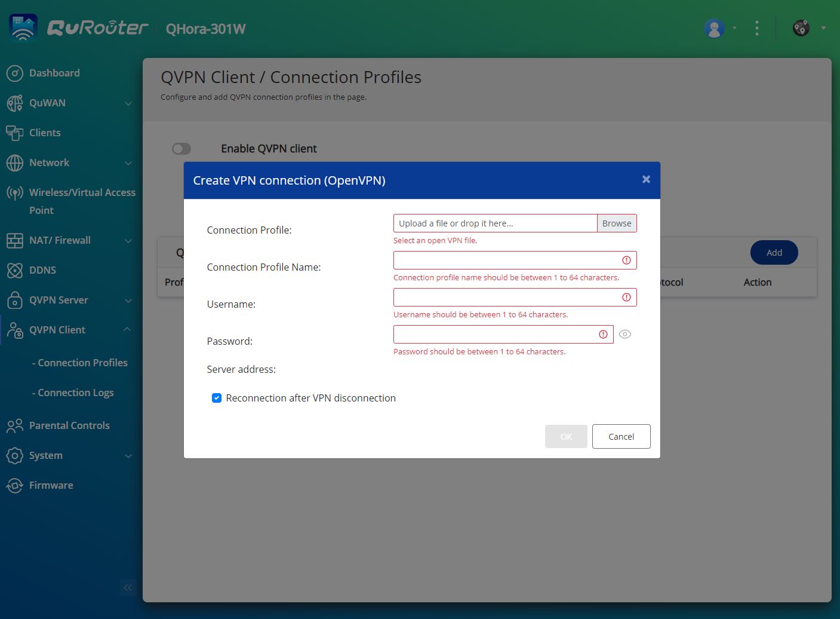
Task: Click the Password input field
Action: (503, 335)
